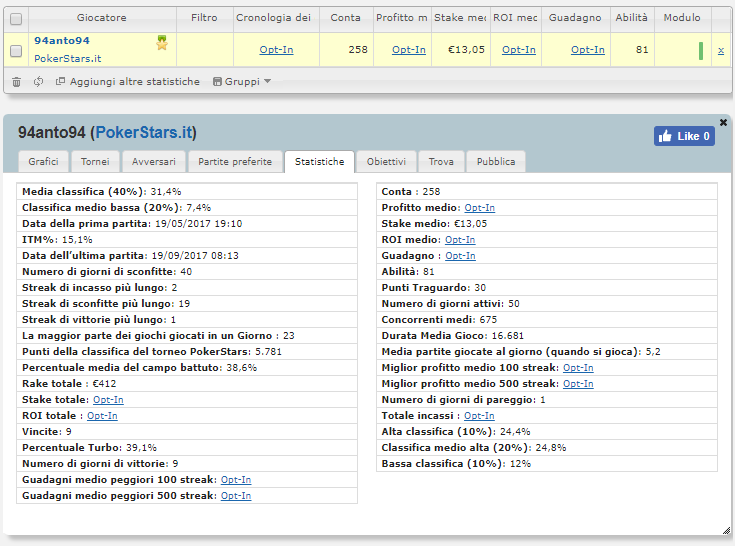Click the gold star badge icon
The height and width of the screenshot is (546, 735).
pyautogui.click(x=162, y=43)
